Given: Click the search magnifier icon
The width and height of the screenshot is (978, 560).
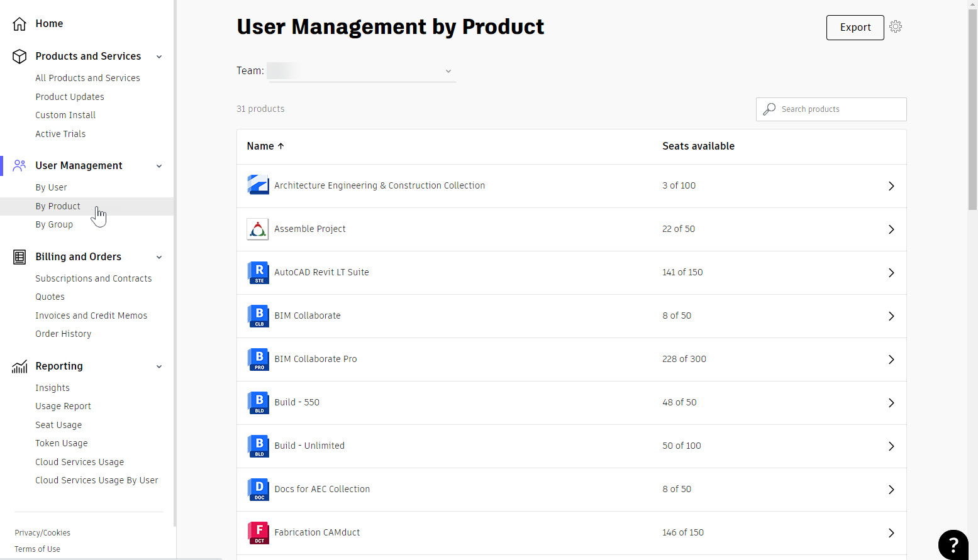Looking at the screenshot, I should 769,109.
